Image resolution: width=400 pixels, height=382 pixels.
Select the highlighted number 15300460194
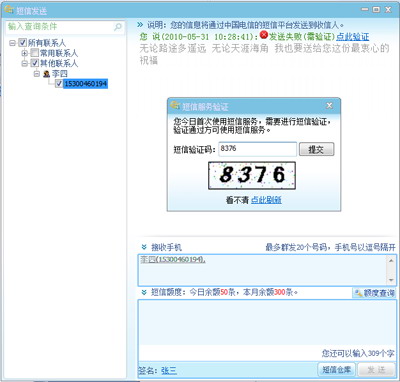tap(86, 83)
